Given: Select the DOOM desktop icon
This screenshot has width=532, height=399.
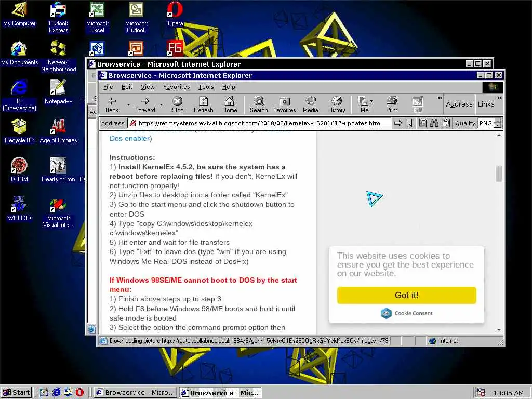Looking at the screenshot, I should point(19,170).
